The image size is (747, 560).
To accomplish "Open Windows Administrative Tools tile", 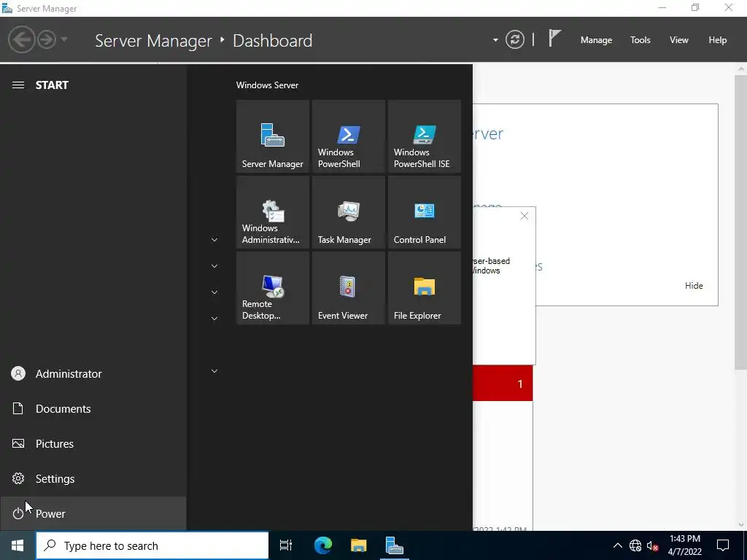I will point(273,212).
